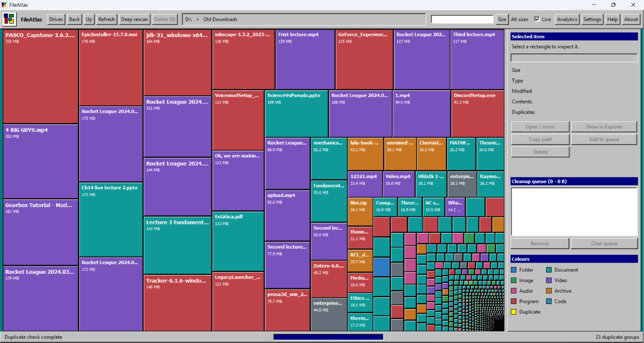The height and width of the screenshot is (343, 644).
Task: Focus the search filter input field
Action: pos(462,19)
